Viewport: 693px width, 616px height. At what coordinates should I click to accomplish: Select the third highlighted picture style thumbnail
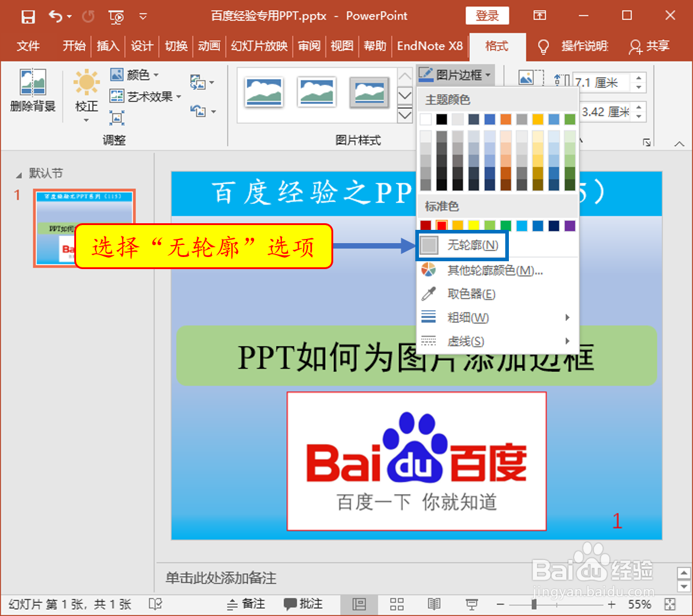pos(369,92)
